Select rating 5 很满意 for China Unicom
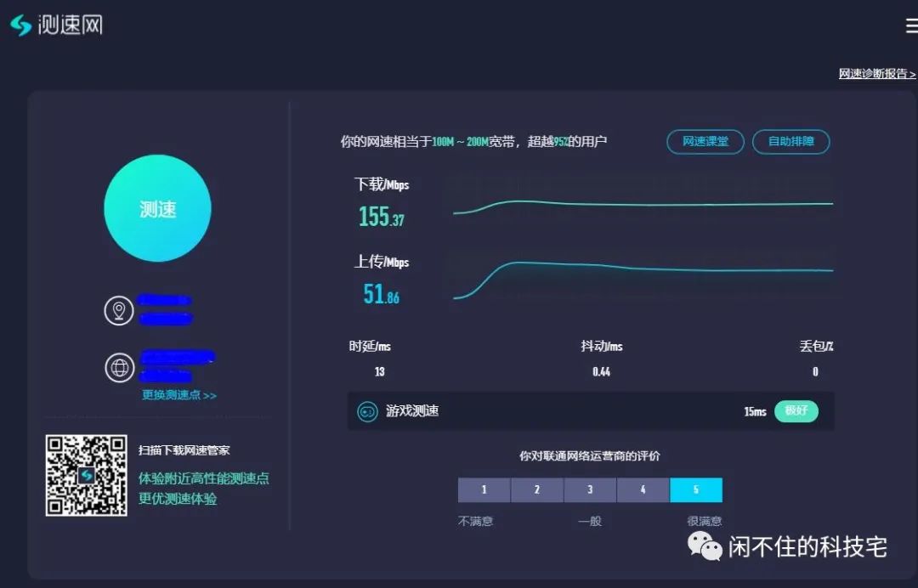Image resolution: width=918 pixels, height=588 pixels. [x=696, y=490]
